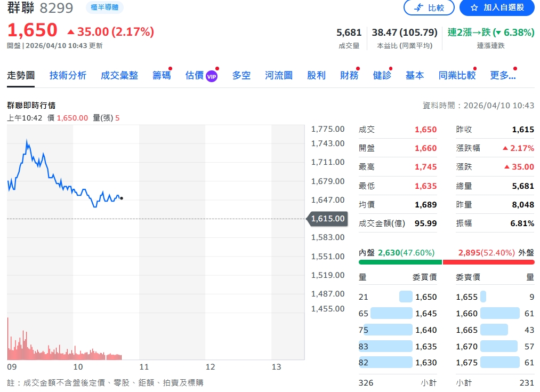Click the bid price 1,630 row
This screenshot has width=540, height=392.
tap(398, 362)
